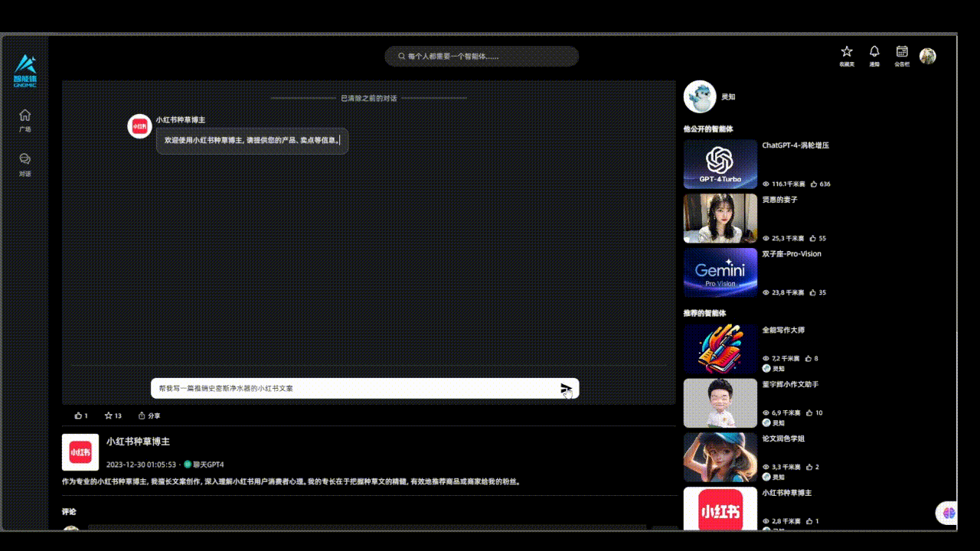Click thumbs-up showing 8 on 全能写作大师 card
The width and height of the screenshot is (980, 551).
coord(808,358)
